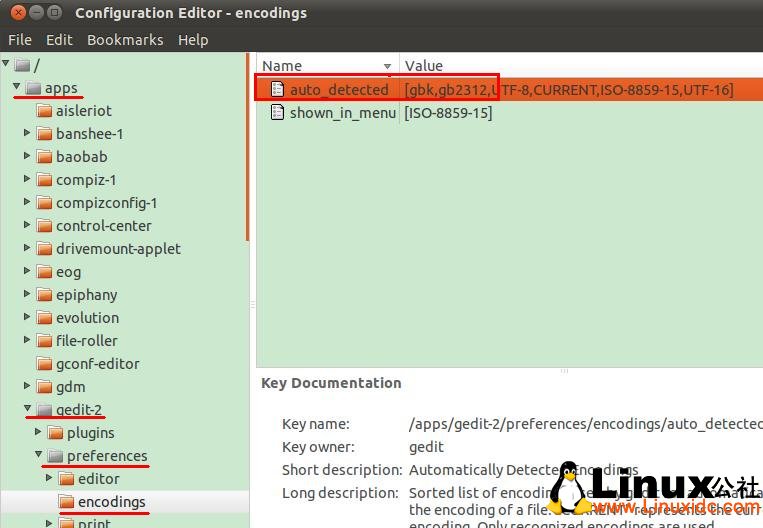Image resolution: width=763 pixels, height=528 pixels.
Task: Collapse the preferences folder arrow
Action: (38, 454)
